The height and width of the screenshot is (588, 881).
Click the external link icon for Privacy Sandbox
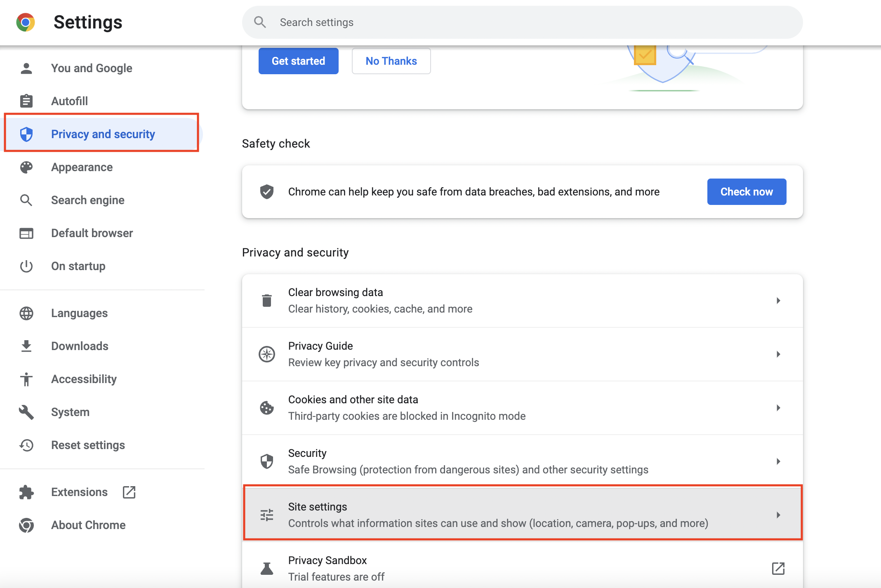point(778,569)
